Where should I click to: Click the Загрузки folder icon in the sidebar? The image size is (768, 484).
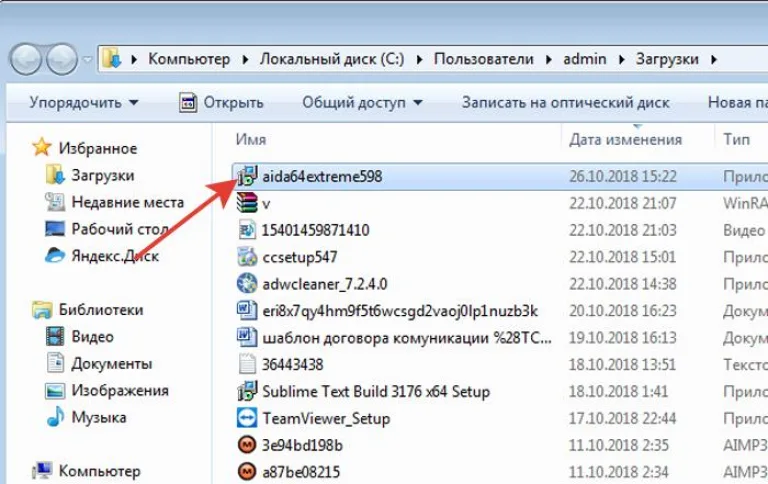tap(55, 175)
